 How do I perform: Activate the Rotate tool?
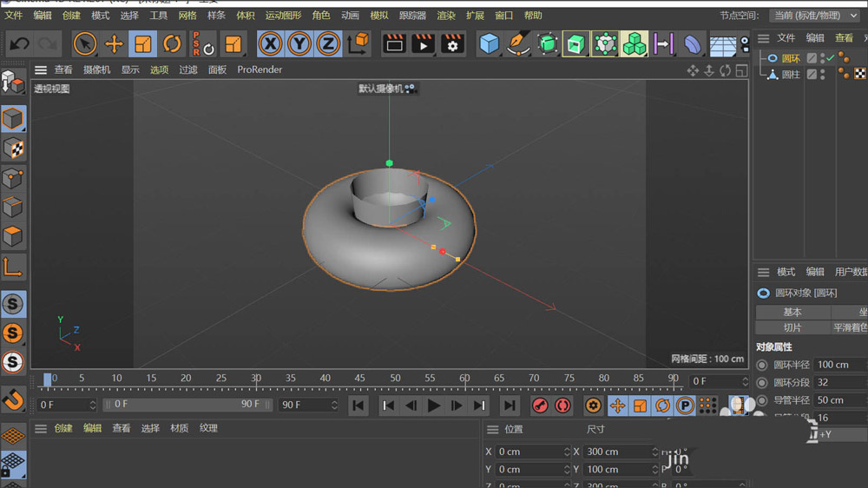[x=172, y=43]
